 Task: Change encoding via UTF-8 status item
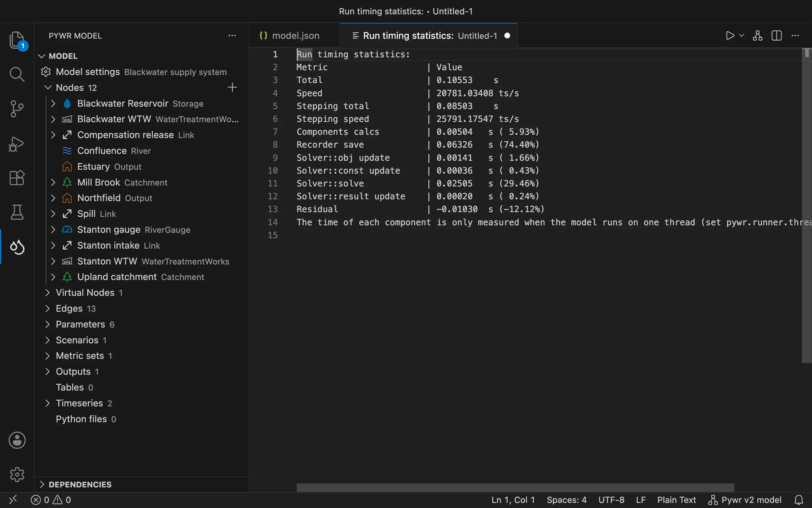611,500
